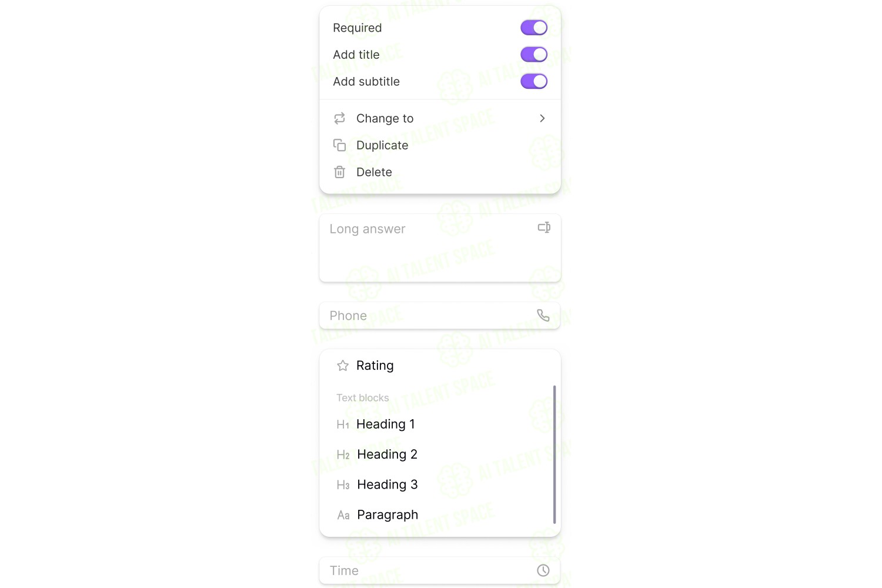This screenshot has height=588, width=882.
Task: Focus the Phone input field
Action: pyautogui.click(x=440, y=316)
